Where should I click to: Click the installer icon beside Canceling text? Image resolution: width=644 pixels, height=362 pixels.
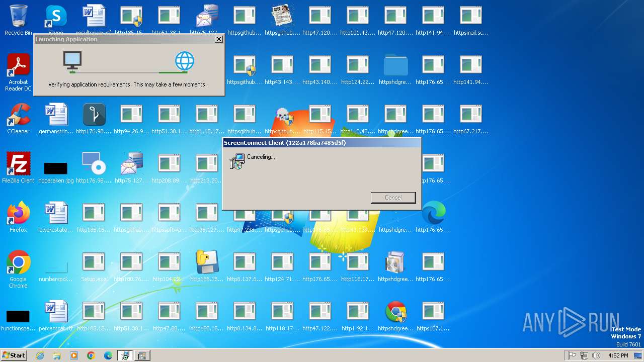tap(236, 161)
